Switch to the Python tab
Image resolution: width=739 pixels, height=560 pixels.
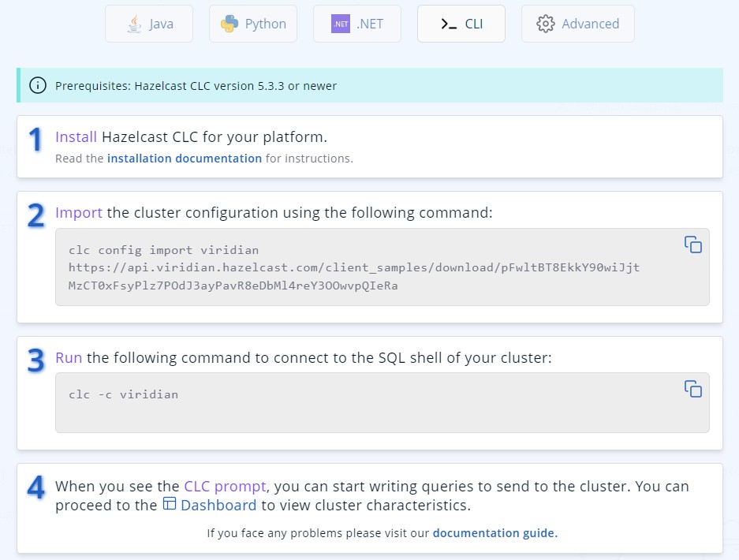pyautogui.click(x=252, y=24)
